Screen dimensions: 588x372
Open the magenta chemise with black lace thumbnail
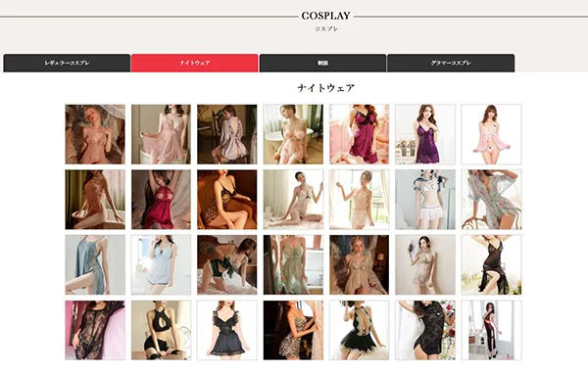tap(360, 134)
